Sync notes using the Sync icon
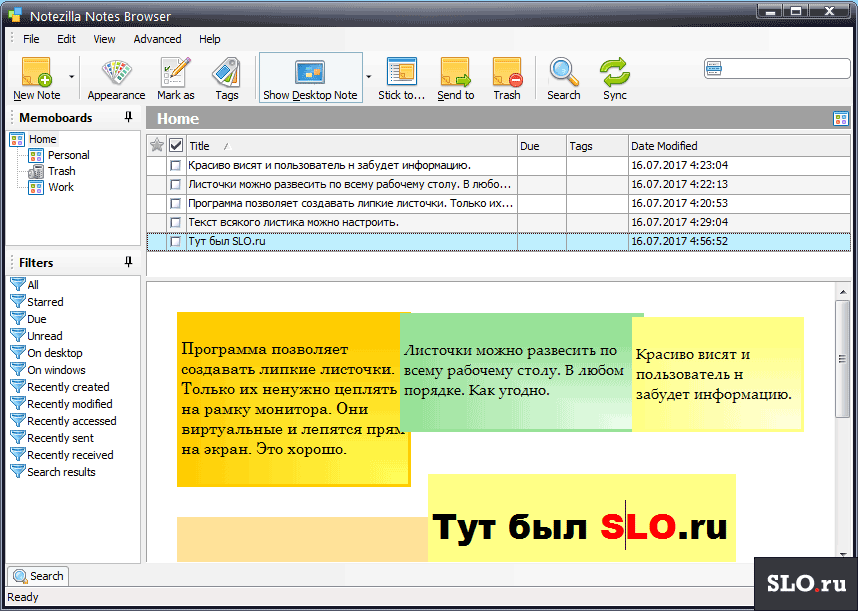 pyautogui.click(x=615, y=78)
